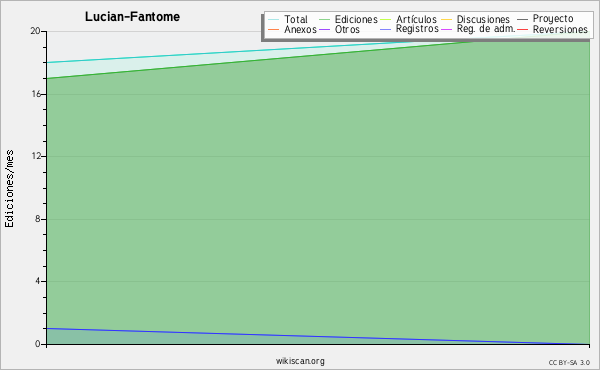Click the cyan Total legend line swatch

274,20
